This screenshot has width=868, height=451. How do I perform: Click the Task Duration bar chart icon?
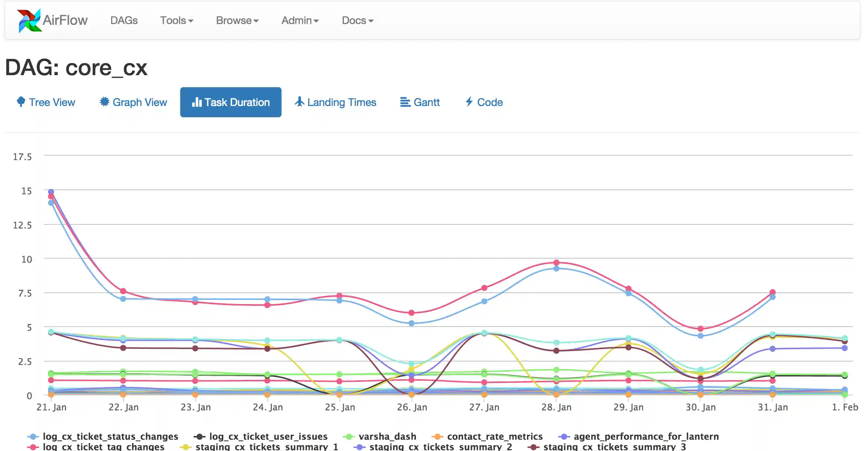coord(197,102)
